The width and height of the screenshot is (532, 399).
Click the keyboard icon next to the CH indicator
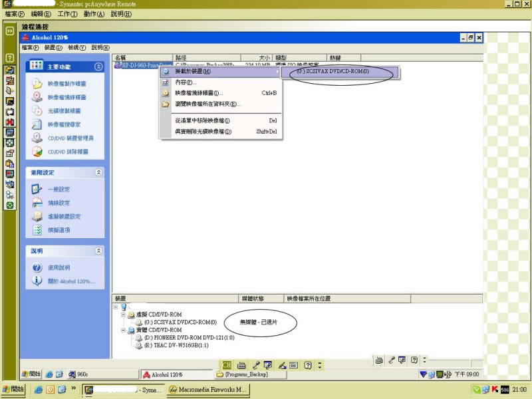tap(241, 365)
